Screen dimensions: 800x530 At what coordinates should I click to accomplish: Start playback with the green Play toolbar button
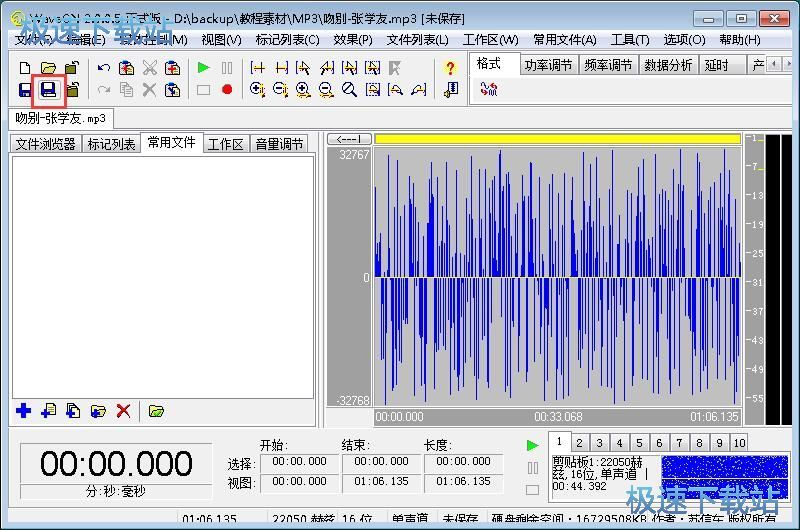click(204, 67)
